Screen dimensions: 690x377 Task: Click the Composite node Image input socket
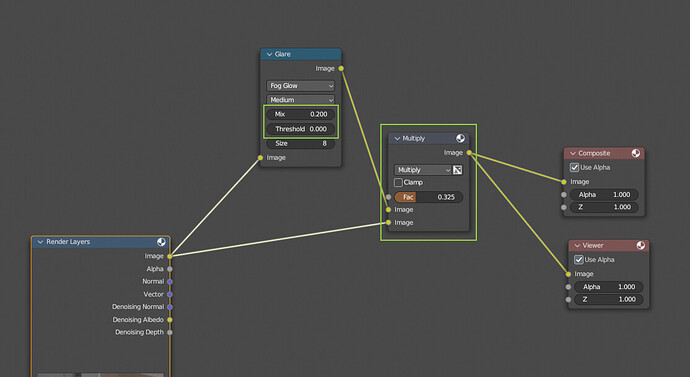(564, 182)
